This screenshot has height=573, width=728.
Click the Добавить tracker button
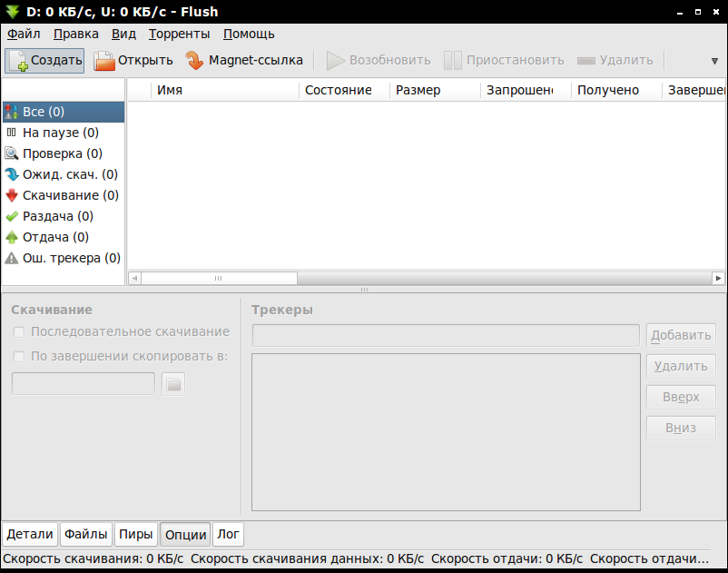[x=681, y=335]
